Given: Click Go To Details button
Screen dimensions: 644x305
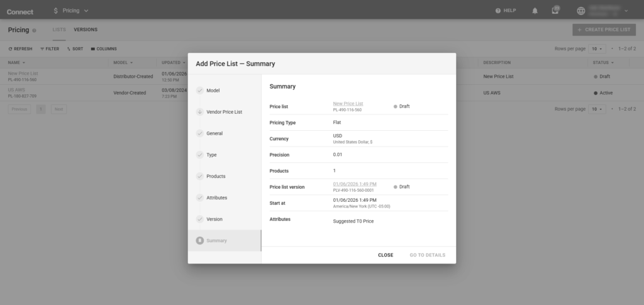Looking at the screenshot, I should tap(427, 255).
